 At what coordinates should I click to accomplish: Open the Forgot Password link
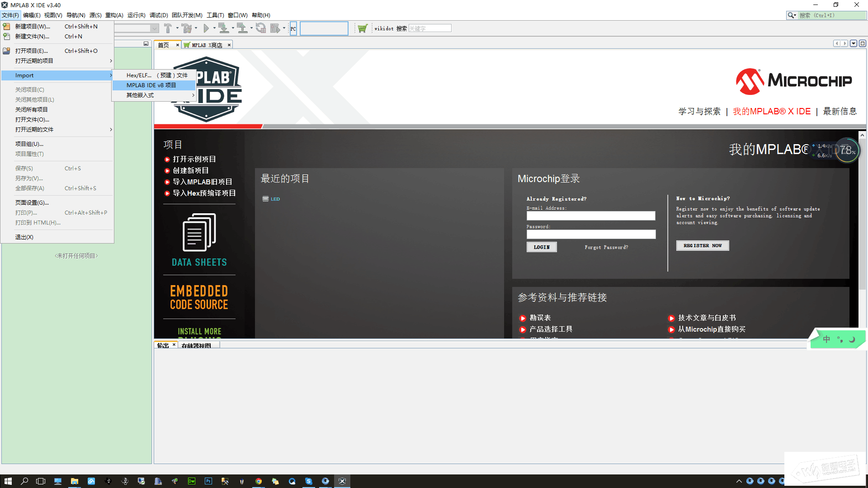[x=606, y=248]
